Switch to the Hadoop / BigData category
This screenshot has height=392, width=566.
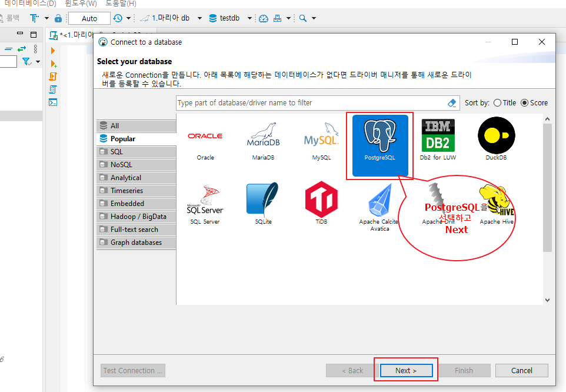(x=136, y=217)
